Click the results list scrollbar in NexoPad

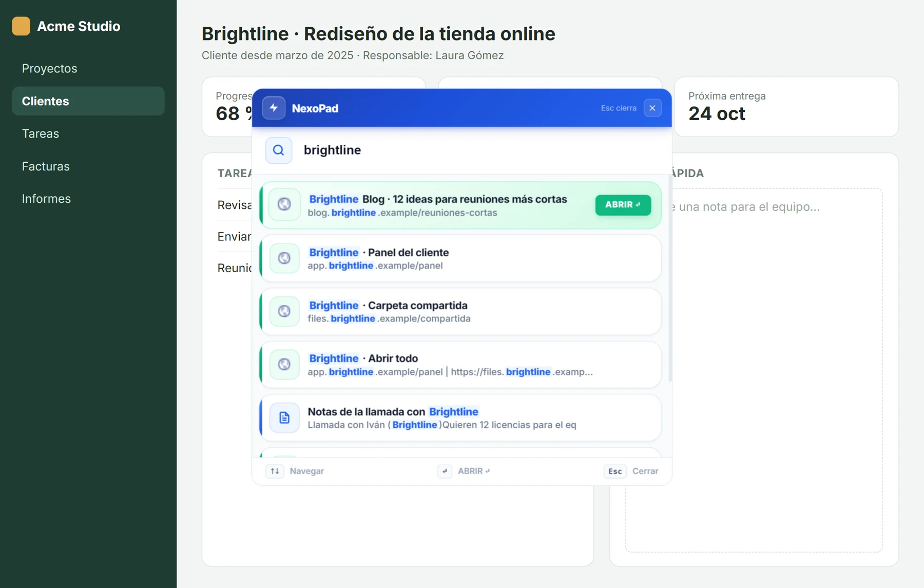(670, 277)
